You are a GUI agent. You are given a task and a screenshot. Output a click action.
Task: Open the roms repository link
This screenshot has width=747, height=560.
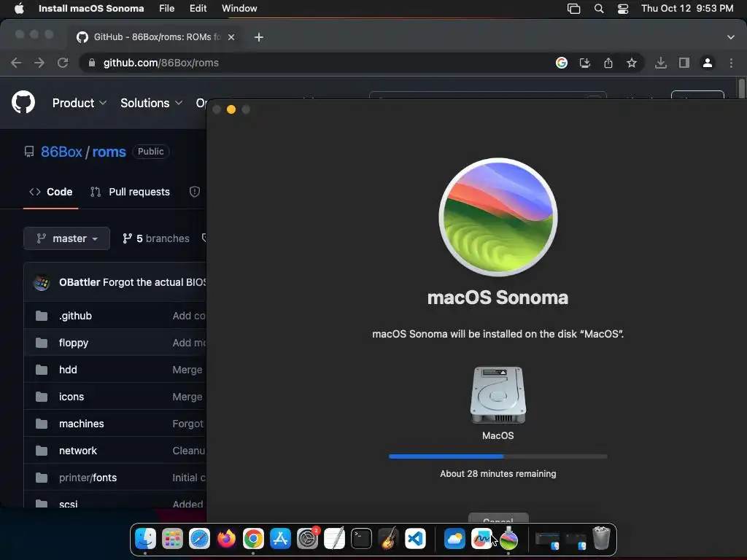[x=109, y=152]
